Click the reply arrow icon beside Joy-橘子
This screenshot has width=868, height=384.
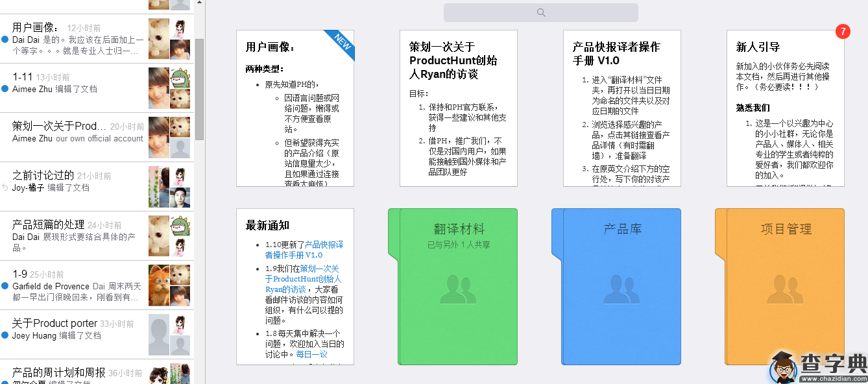click(5, 188)
